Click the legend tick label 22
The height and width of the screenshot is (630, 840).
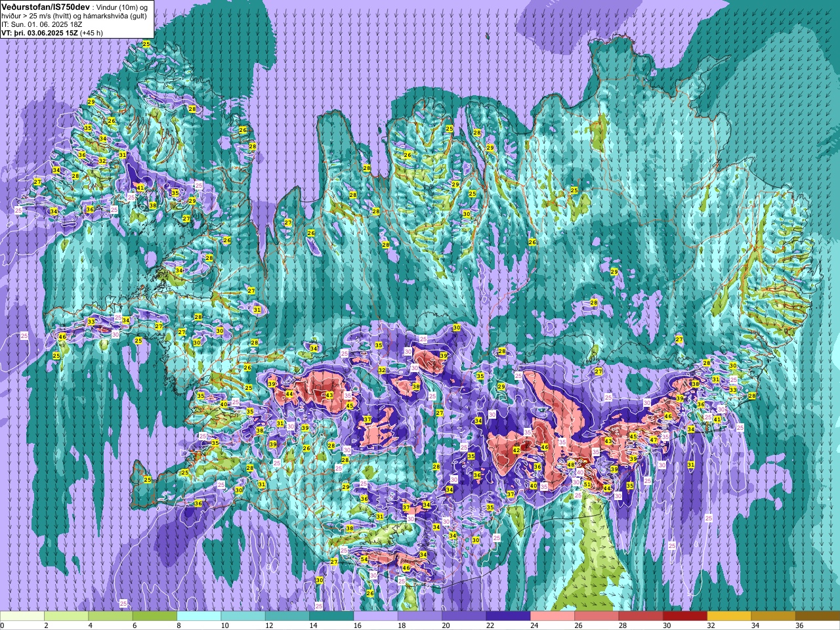(x=490, y=625)
